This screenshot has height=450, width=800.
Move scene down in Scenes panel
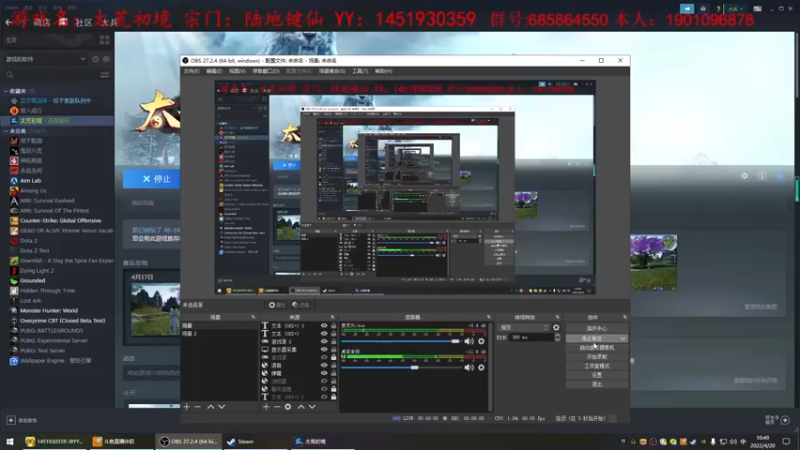(221, 407)
